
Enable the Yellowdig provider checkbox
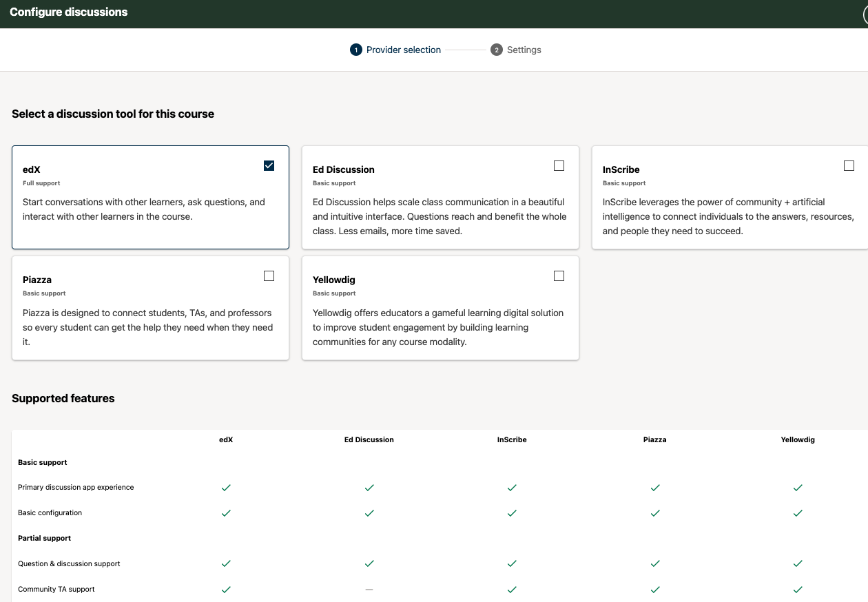click(559, 276)
